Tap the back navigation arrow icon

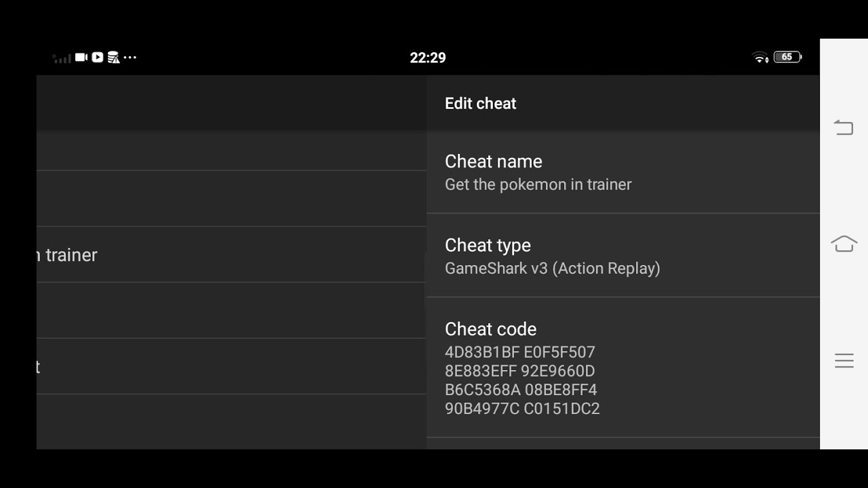click(844, 127)
